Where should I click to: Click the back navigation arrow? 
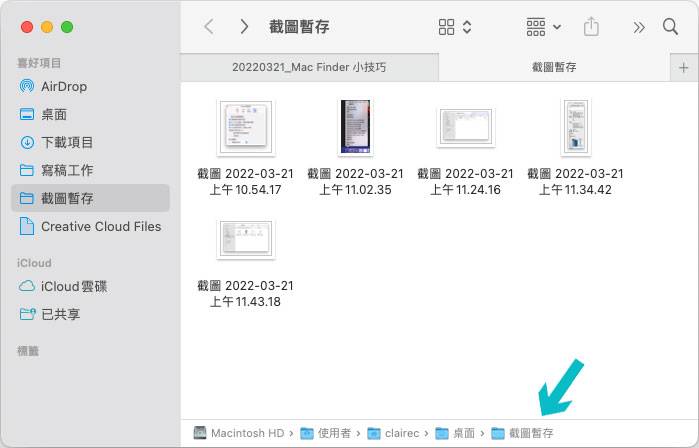(x=209, y=27)
